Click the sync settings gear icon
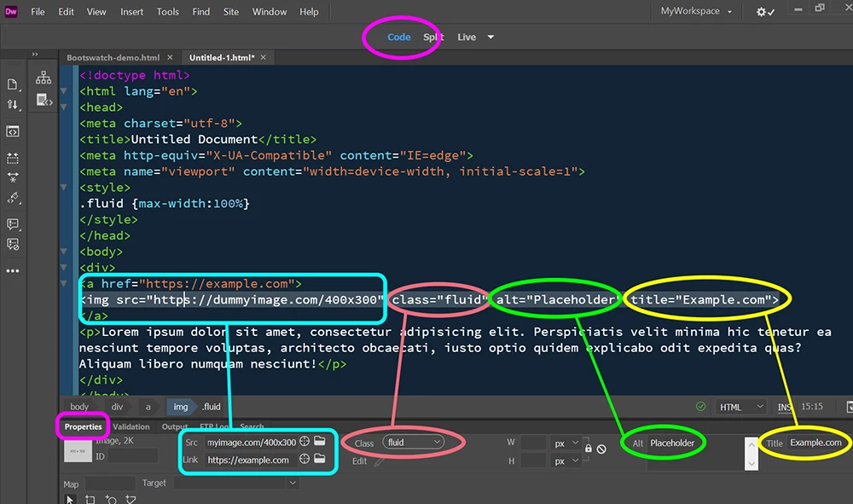This screenshot has height=504, width=853. tap(764, 11)
